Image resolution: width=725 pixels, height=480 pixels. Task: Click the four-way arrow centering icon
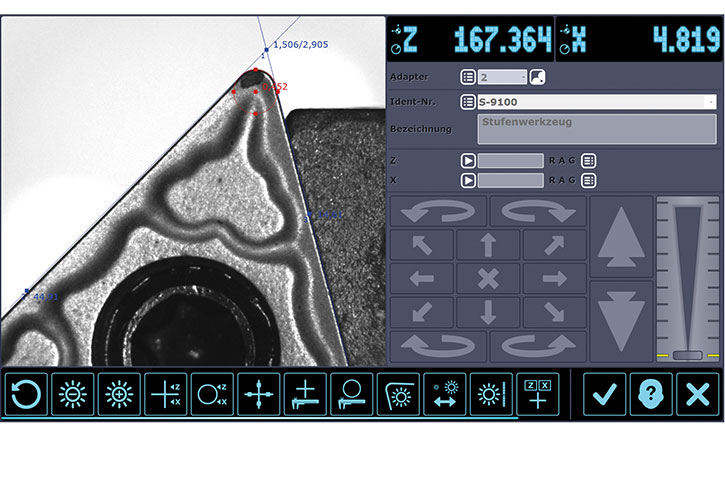(x=259, y=395)
